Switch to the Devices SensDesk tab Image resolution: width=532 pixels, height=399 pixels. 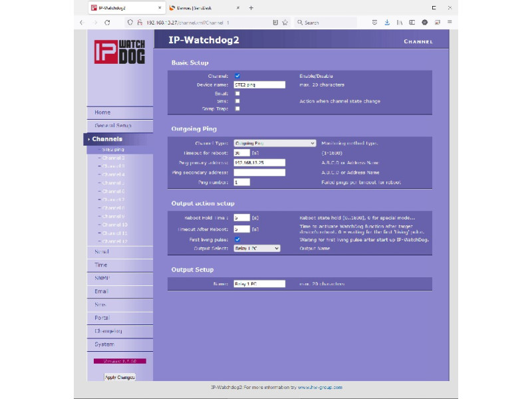tap(205, 8)
